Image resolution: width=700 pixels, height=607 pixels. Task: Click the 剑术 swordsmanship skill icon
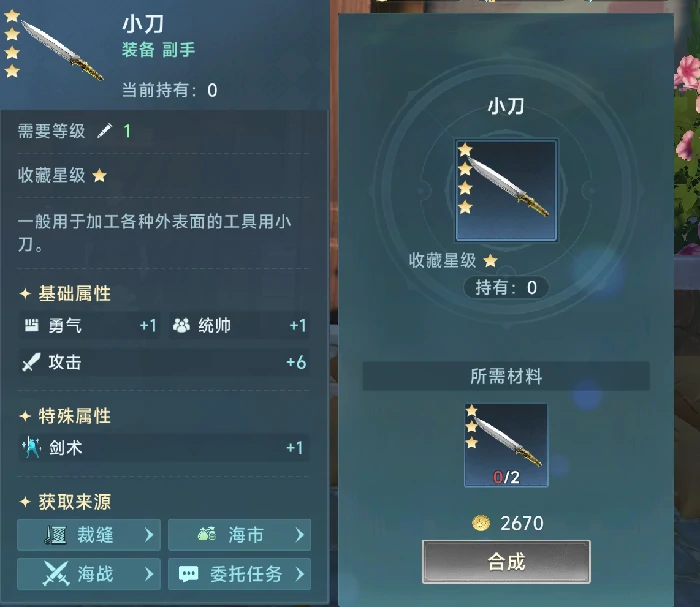coord(32,447)
